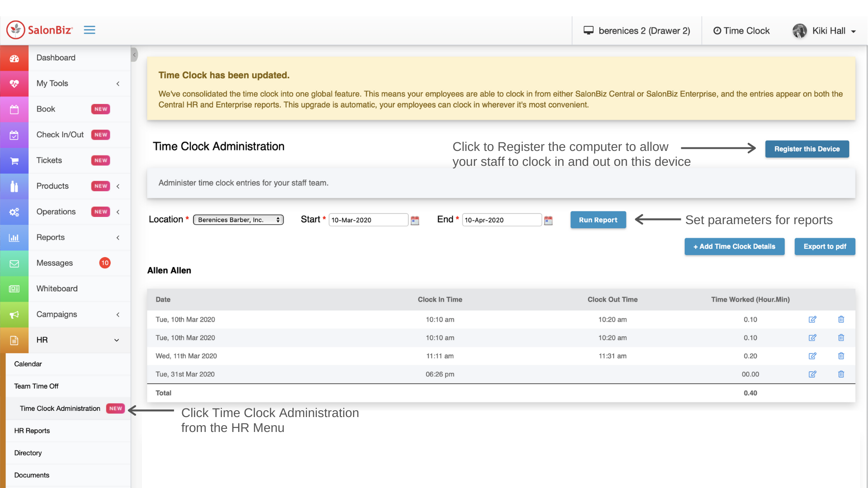Click the Operations gears icon

(14, 212)
